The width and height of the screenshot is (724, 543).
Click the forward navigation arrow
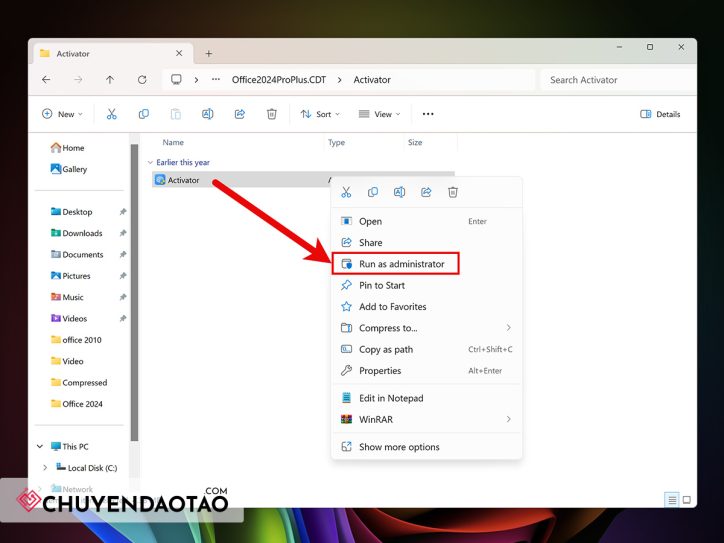78,79
